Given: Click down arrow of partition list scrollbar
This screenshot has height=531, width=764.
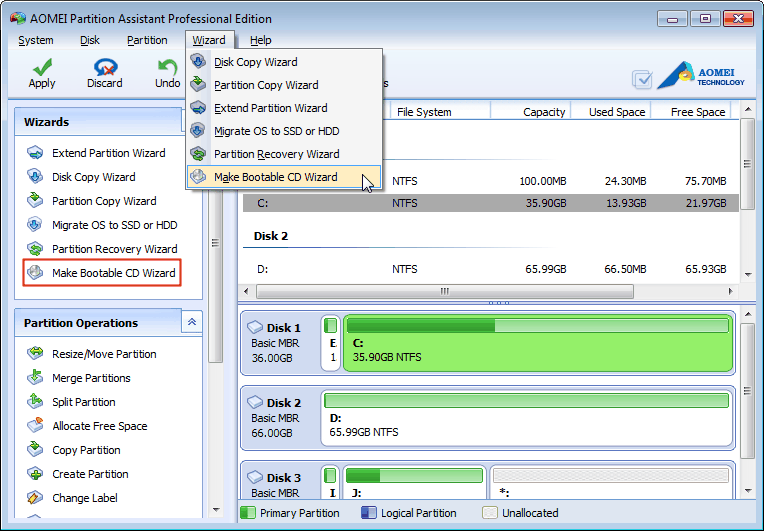Looking at the screenshot, I should tap(747, 275).
